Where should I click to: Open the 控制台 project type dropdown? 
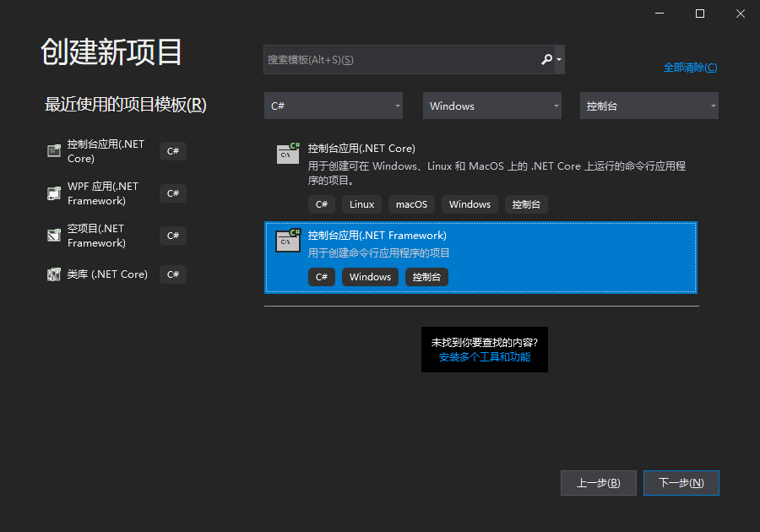point(649,106)
